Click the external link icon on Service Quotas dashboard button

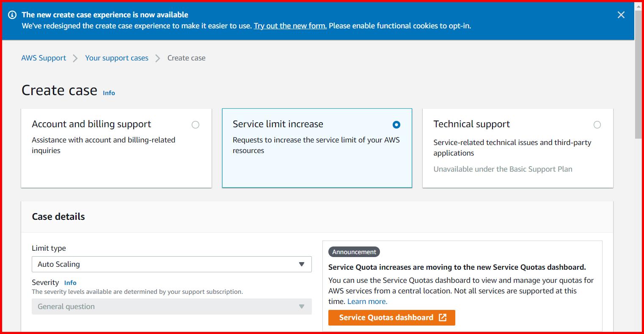tap(443, 318)
